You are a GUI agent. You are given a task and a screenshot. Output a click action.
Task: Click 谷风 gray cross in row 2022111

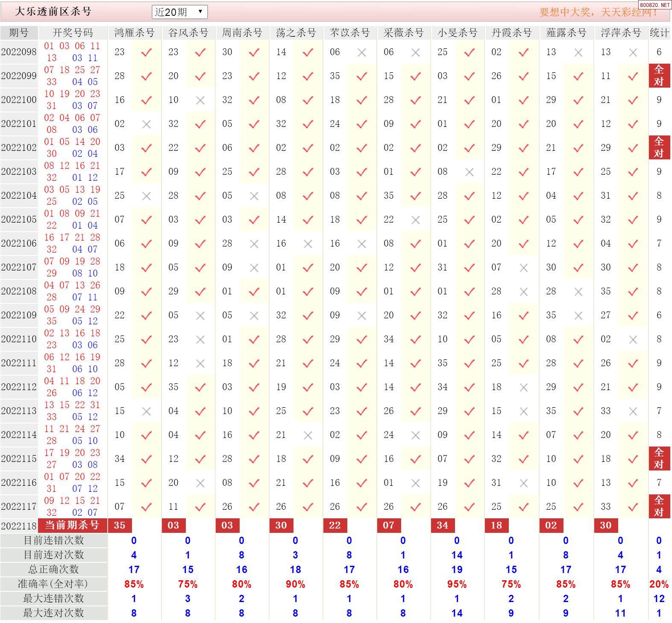click(200, 363)
